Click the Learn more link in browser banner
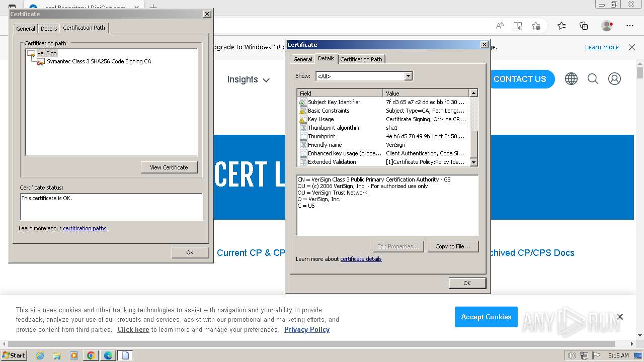Screen dimensions: 644x362 (602, 47)
